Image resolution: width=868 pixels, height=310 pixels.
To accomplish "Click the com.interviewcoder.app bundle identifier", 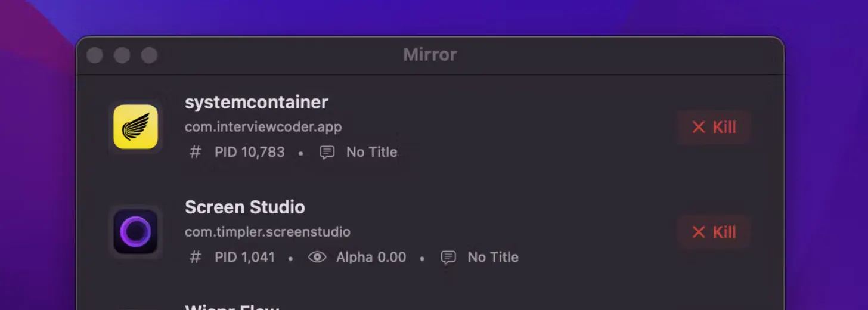I will (263, 127).
